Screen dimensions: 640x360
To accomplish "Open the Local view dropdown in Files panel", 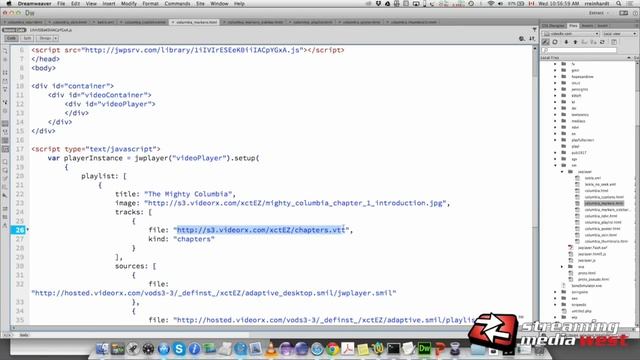I will pos(619,34).
